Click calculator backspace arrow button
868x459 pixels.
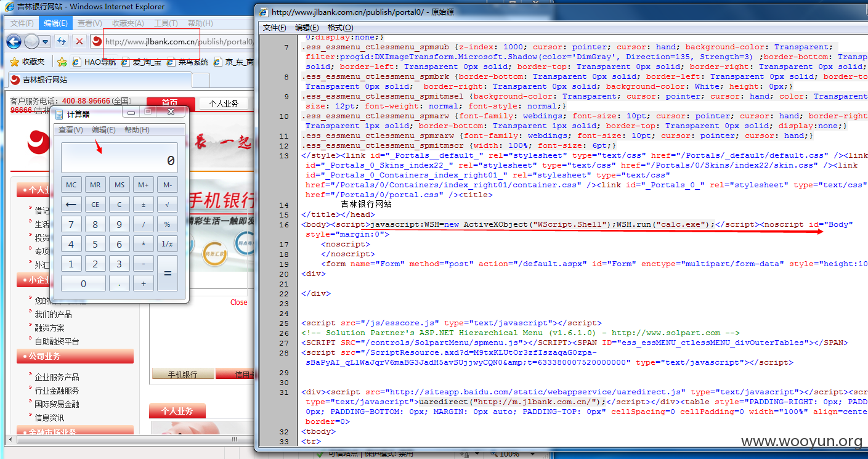[x=71, y=205]
